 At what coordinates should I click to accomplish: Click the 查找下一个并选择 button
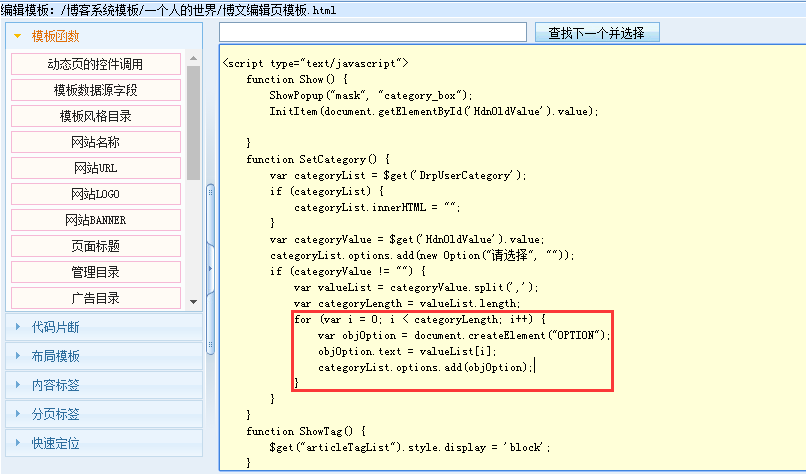coord(597,33)
